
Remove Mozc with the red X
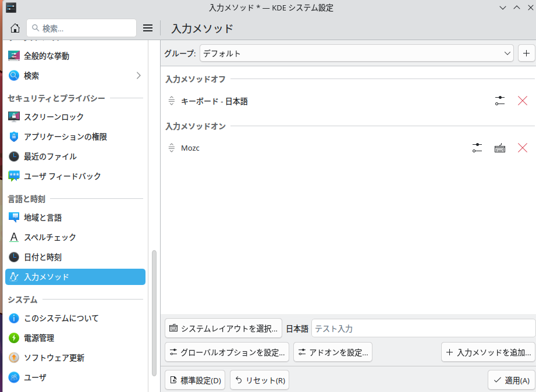tap(523, 148)
